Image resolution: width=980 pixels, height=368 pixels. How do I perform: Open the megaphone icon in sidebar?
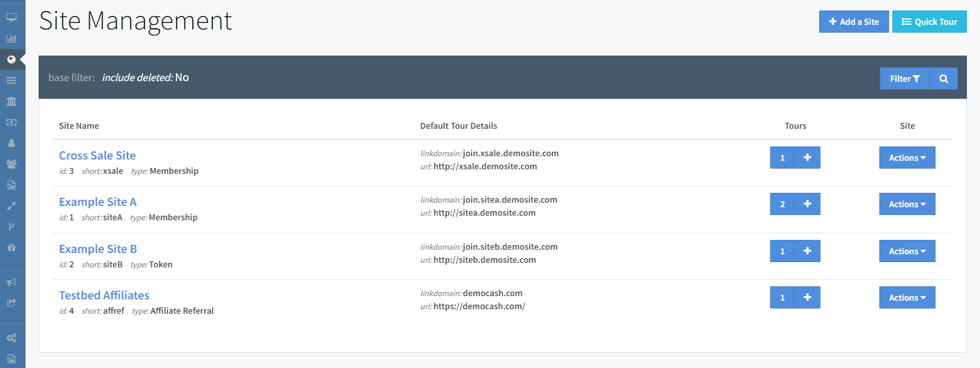point(11,282)
